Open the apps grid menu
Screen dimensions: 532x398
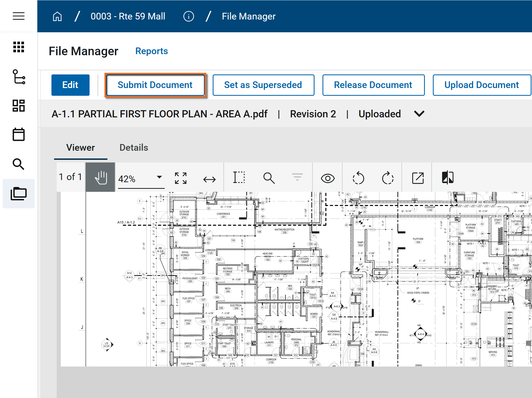[x=19, y=47]
